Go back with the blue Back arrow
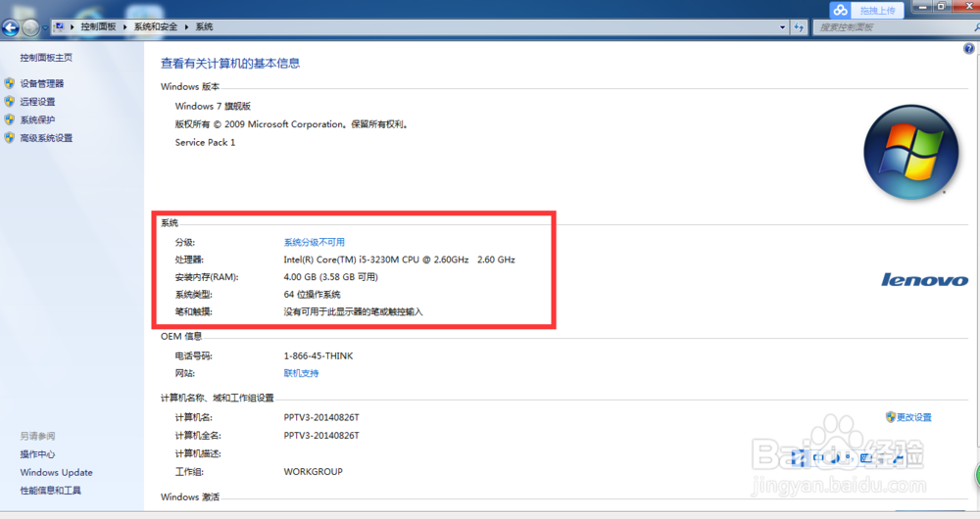This screenshot has height=519, width=980. pos(11,27)
